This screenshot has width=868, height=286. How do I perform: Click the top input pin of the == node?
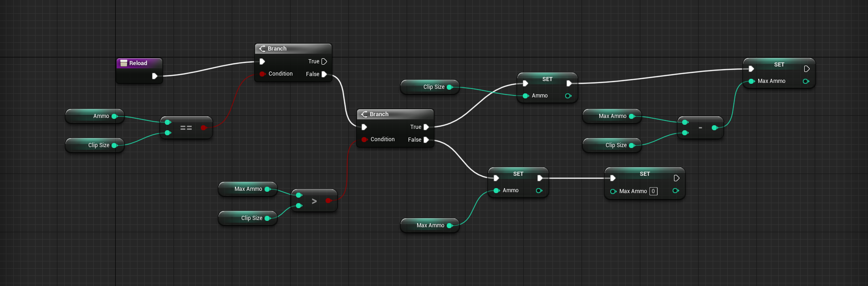[x=168, y=122]
